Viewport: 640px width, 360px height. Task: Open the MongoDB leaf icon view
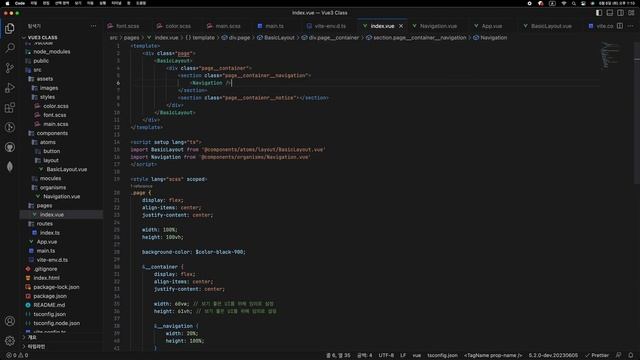pos(10,167)
